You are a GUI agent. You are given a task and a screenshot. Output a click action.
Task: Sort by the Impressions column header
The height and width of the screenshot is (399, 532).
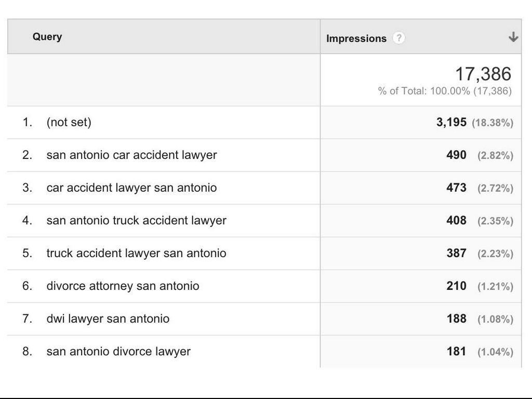[x=356, y=38]
